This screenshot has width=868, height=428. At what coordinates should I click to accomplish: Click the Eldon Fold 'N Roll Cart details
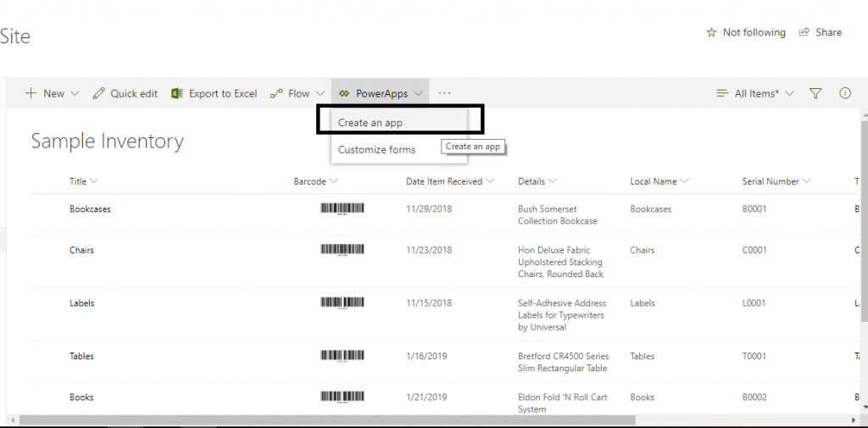click(x=563, y=403)
